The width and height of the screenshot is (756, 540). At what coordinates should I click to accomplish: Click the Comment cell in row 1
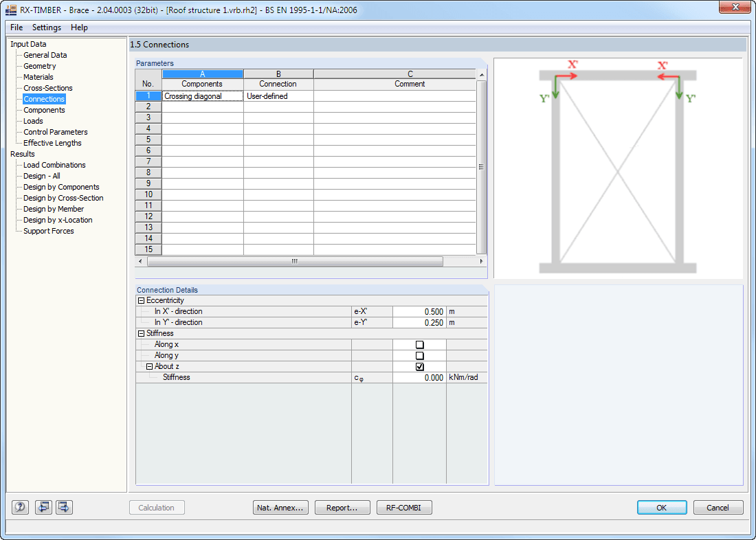(395, 96)
